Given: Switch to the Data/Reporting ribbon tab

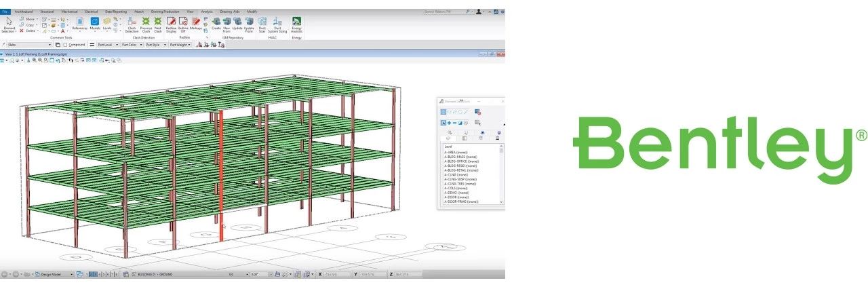Looking at the screenshot, I should point(115,12).
